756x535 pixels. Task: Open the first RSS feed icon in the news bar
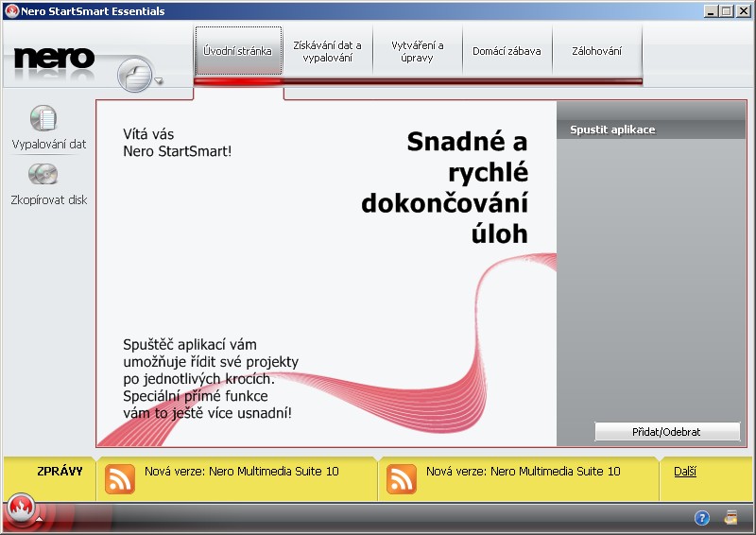point(120,479)
